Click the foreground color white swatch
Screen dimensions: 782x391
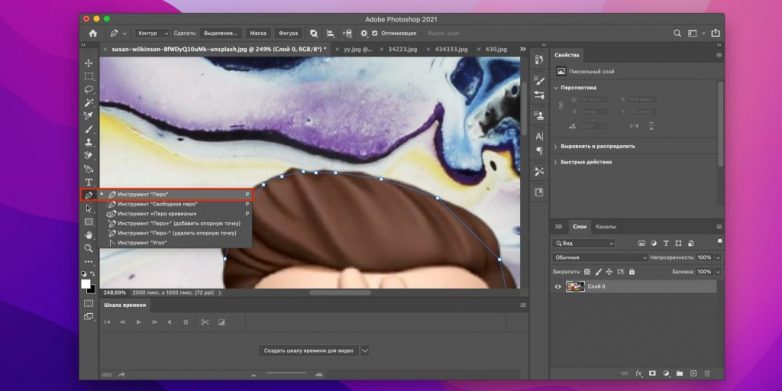coord(86,283)
